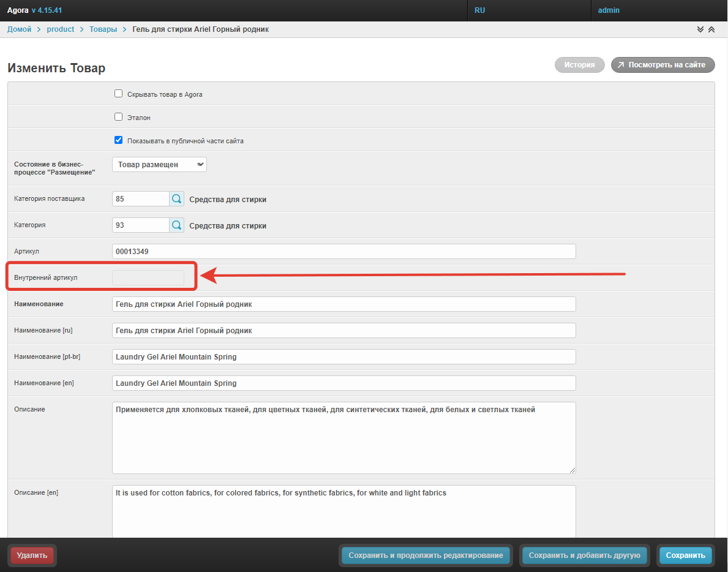The image size is (728, 572).
Task: Expand all sections with double down chevron
Action: point(700,29)
